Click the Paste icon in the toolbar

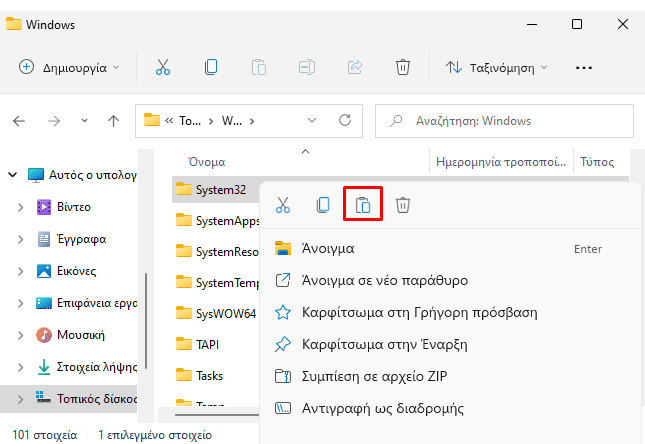259,67
